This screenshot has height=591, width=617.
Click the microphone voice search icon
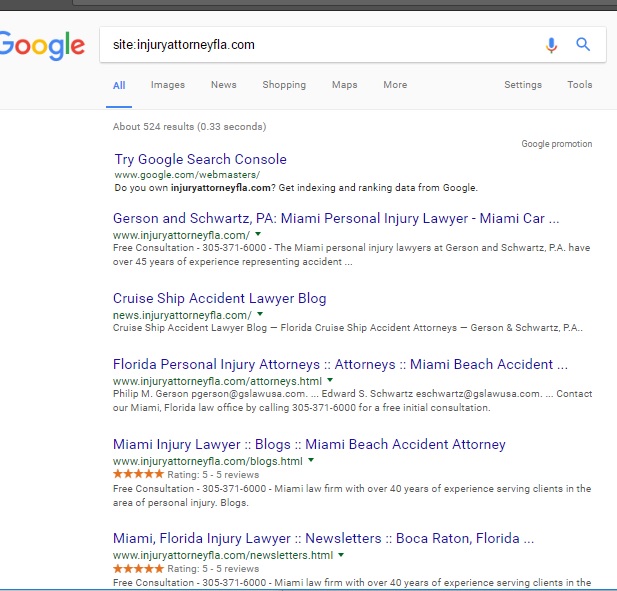[x=551, y=45]
